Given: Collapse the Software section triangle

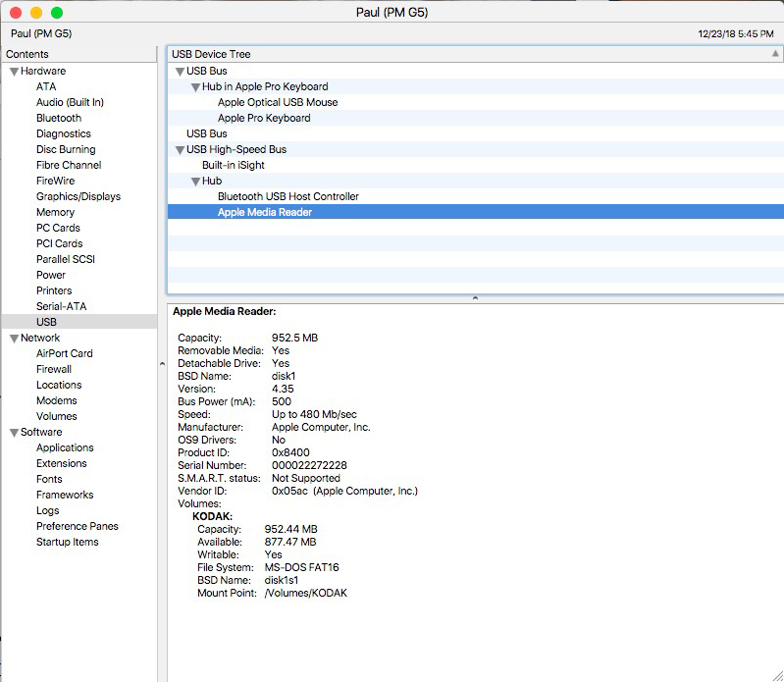Looking at the screenshot, I should click(x=14, y=433).
